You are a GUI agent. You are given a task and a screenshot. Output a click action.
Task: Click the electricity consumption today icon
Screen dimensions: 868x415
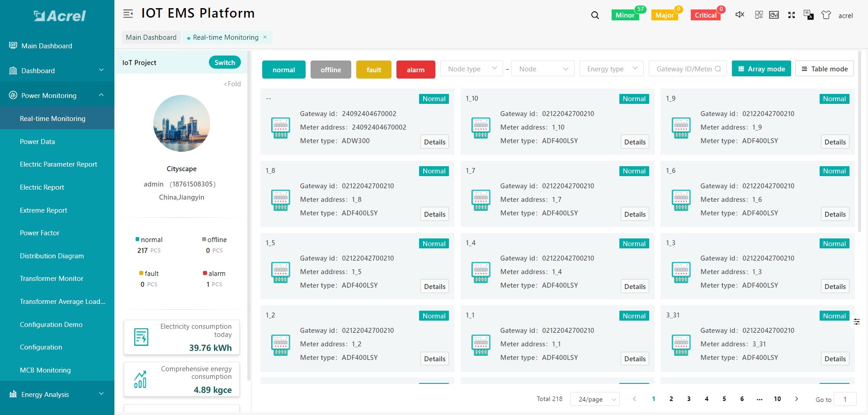[x=142, y=337]
